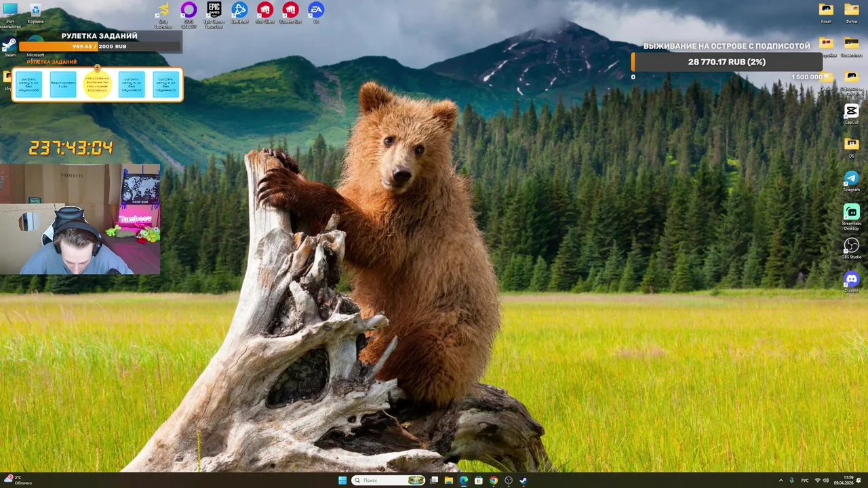868x488 pixels.
Task: Select the DS folder on the desktop
Action: coord(852,147)
